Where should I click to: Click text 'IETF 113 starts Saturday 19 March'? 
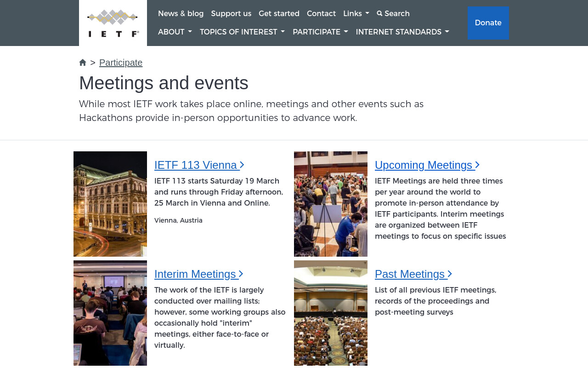point(217,181)
